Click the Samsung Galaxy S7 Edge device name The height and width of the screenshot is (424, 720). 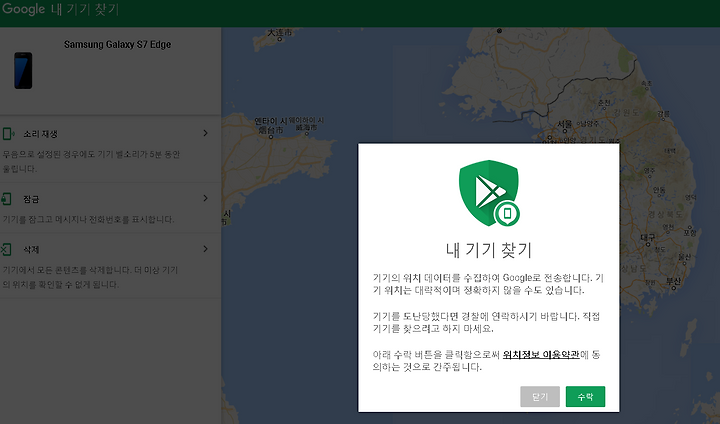coord(118,45)
